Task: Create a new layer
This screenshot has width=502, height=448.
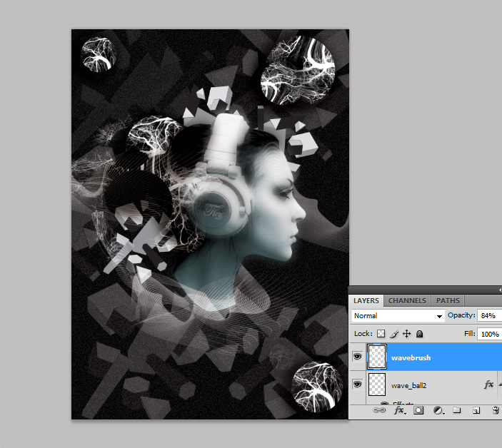Action: [x=476, y=411]
